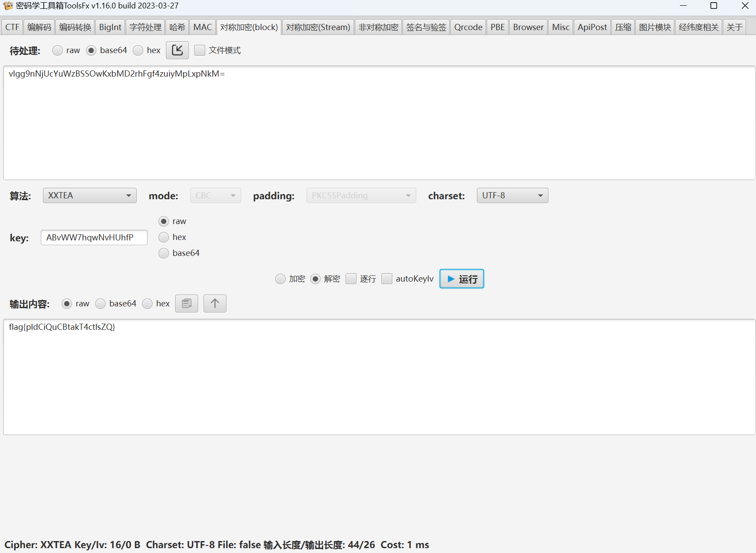Click the base64 ciphertext input text area
The width and height of the screenshot is (756, 553).
(379, 123)
